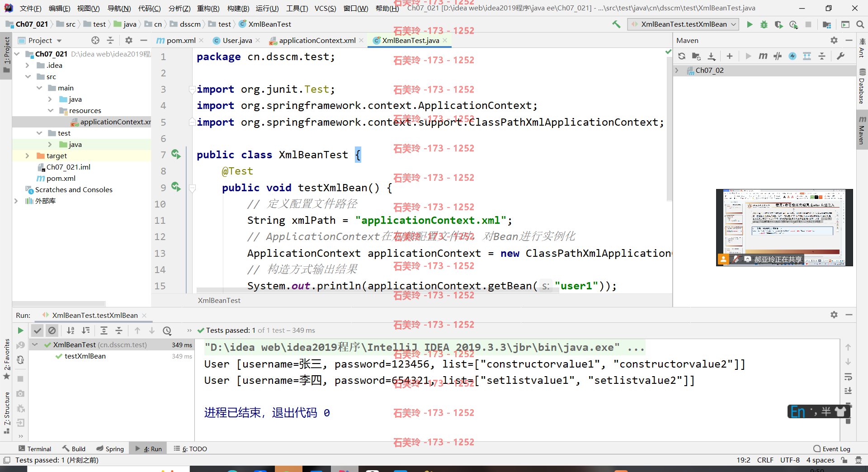Image resolution: width=868 pixels, height=472 pixels.
Task: Open the Event Log
Action: (x=832, y=448)
